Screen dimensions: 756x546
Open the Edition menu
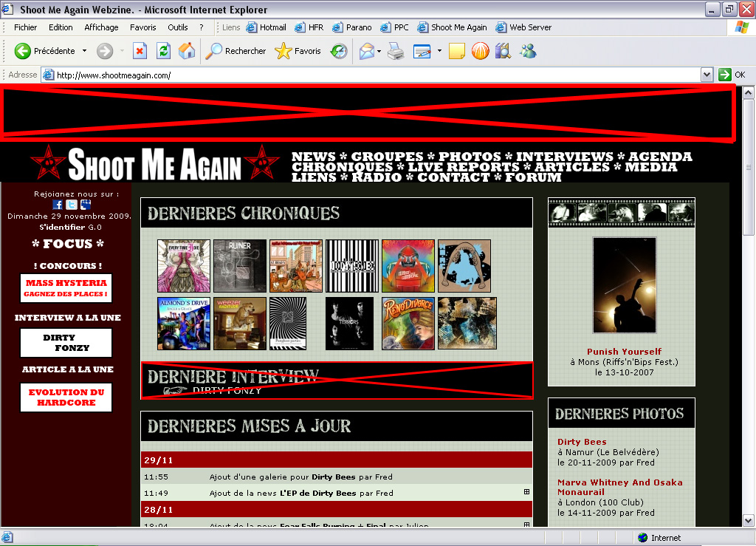tap(61, 27)
